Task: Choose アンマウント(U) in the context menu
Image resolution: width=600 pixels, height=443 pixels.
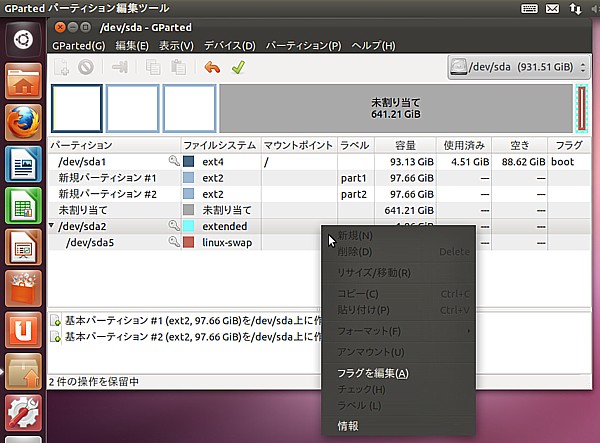Action: (x=398, y=352)
